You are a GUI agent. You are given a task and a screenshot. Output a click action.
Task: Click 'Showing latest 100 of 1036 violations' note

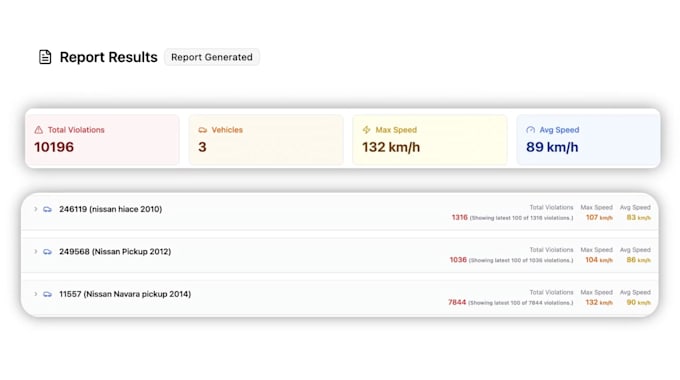pos(521,260)
